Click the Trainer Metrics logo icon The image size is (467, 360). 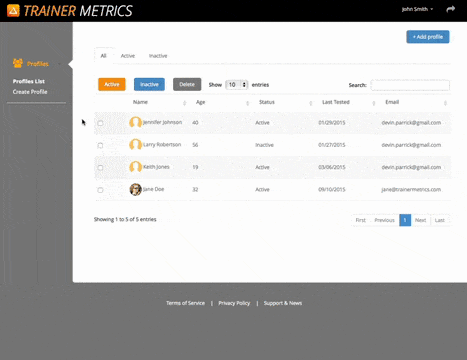(x=13, y=11)
